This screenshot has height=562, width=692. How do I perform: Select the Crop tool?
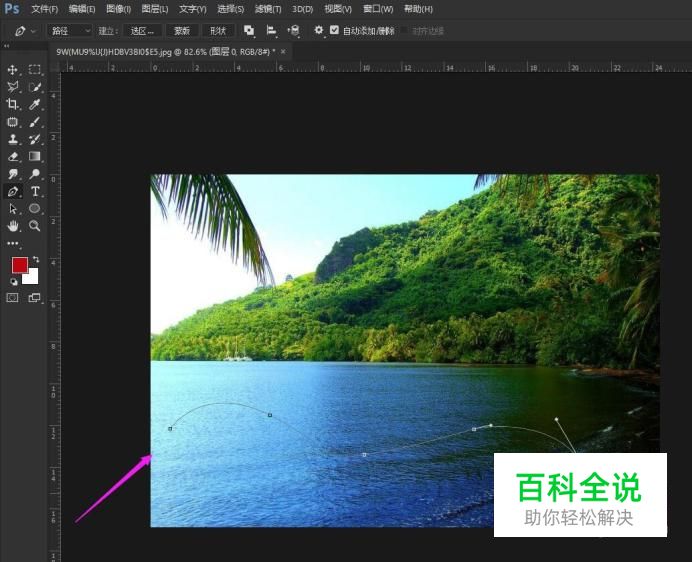(12, 104)
